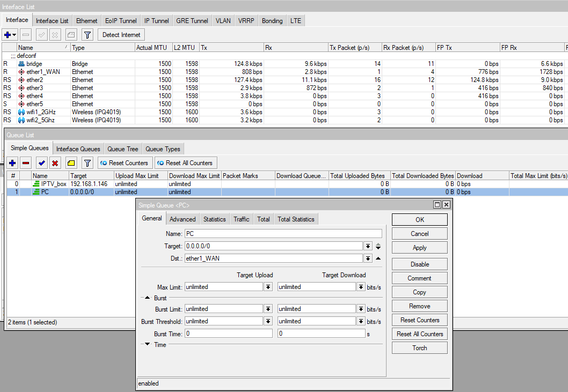Click the filter funnel in Interface List toolbar

(88, 35)
